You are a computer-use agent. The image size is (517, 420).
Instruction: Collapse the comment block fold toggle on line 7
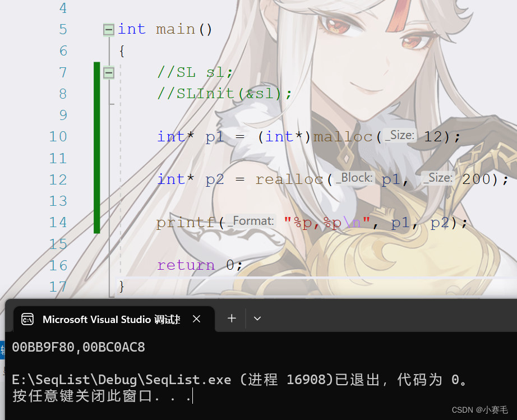[108, 72]
